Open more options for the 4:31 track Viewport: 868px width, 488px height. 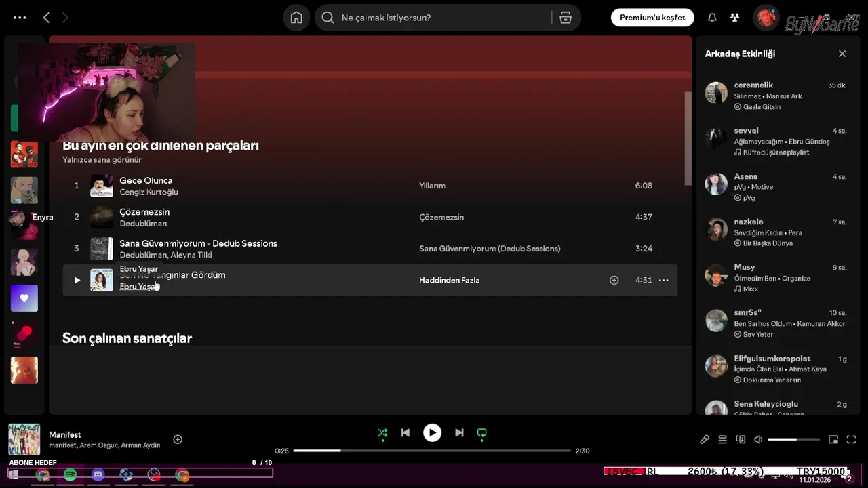tap(664, 280)
